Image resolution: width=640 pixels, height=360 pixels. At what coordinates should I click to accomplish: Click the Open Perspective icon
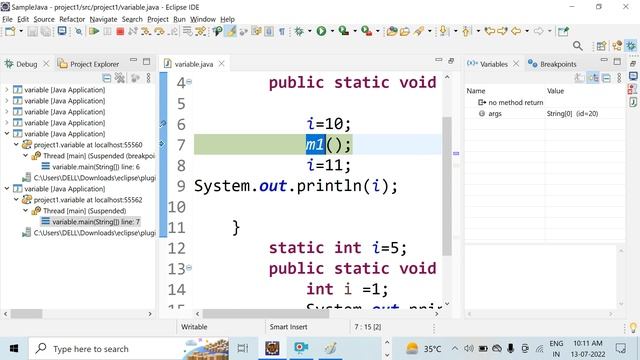coord(601,46)
